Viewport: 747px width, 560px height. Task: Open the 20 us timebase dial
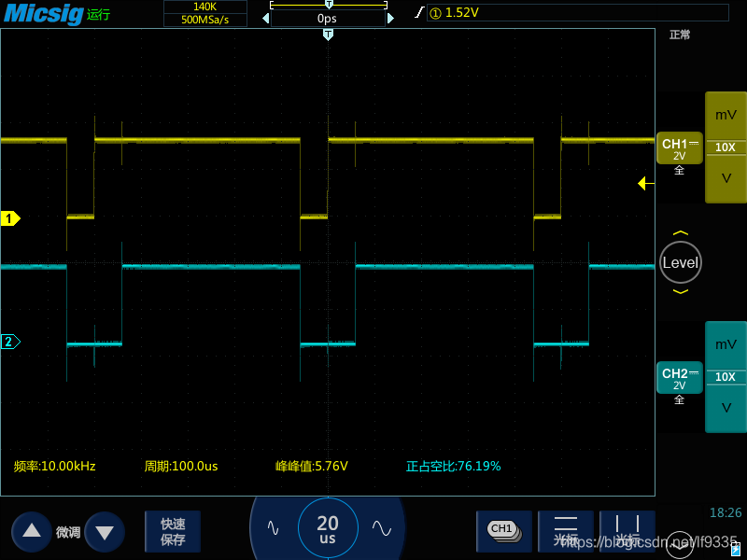click(x=328, y=528)
